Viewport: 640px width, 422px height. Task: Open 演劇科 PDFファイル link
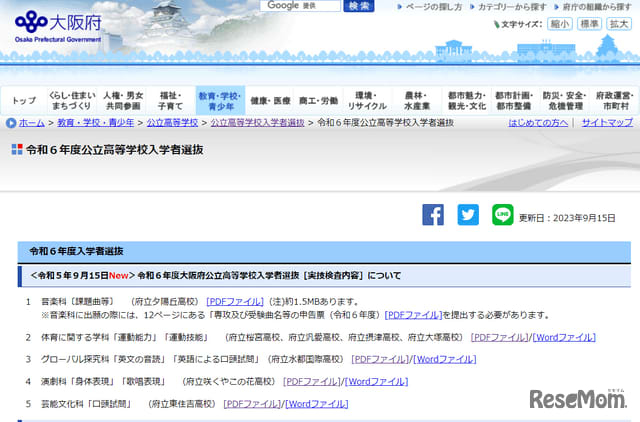point(312,382)
